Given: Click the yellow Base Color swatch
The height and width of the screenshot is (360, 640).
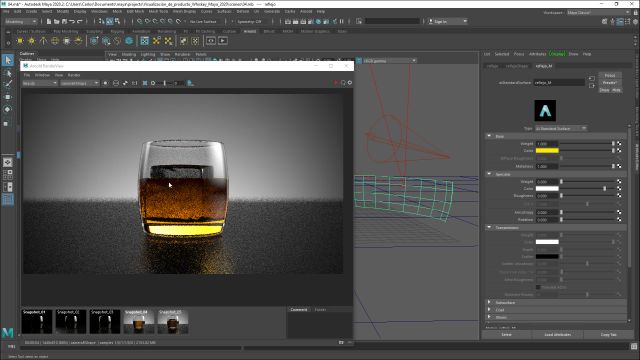Looking at the screenshot, I should point(547,151).
